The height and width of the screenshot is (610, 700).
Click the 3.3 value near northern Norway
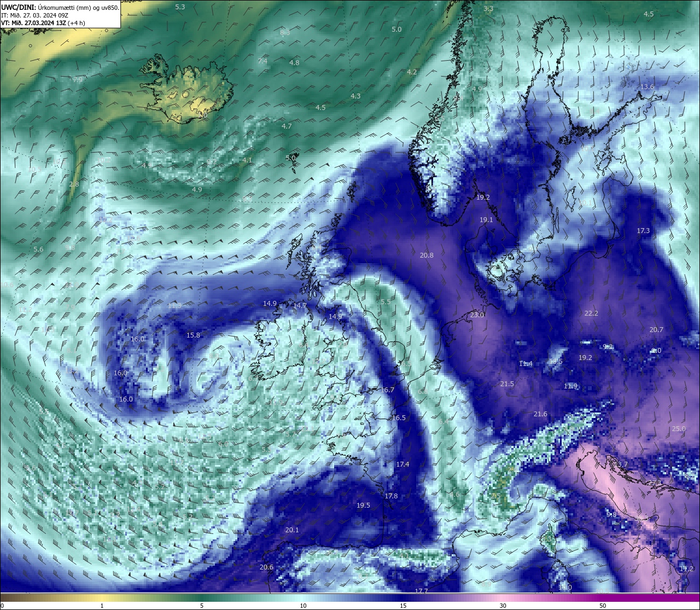[x=488, y=9]
